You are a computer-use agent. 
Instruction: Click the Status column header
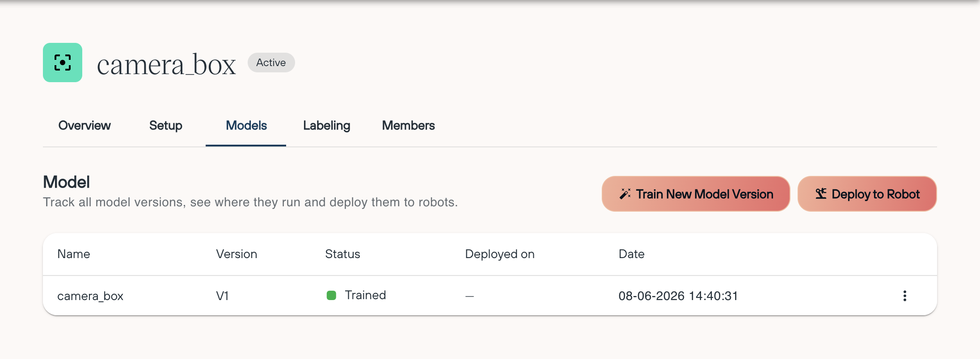[342, 254]
